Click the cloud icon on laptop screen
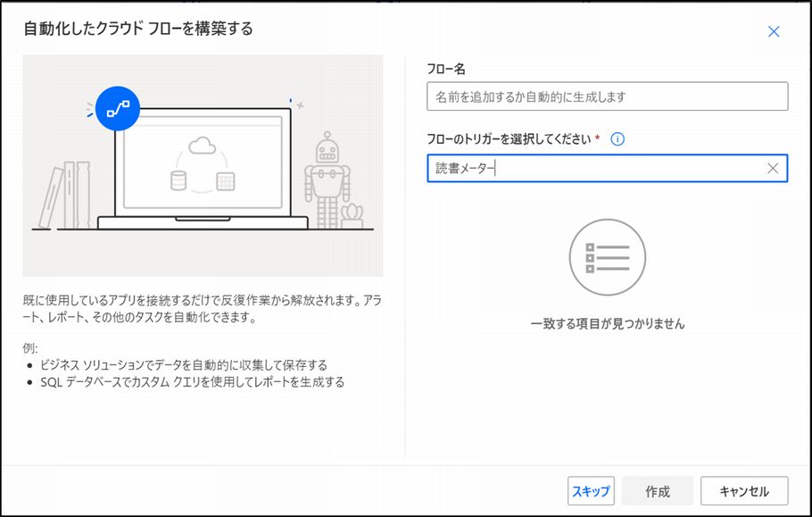Viewport: 812px width, 517px height. click(x=202, y=145)
